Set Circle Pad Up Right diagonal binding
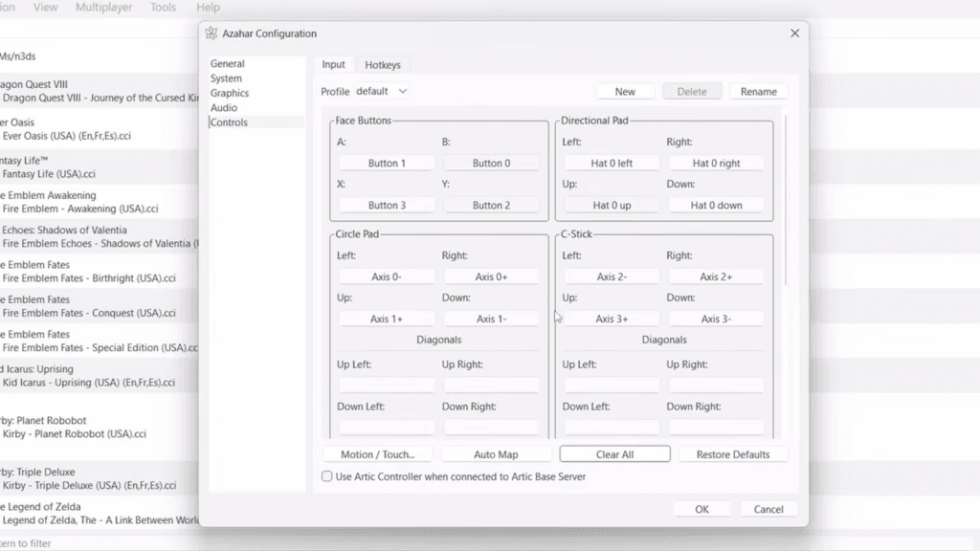Screen dimensions: 980x551 point(491,386)
